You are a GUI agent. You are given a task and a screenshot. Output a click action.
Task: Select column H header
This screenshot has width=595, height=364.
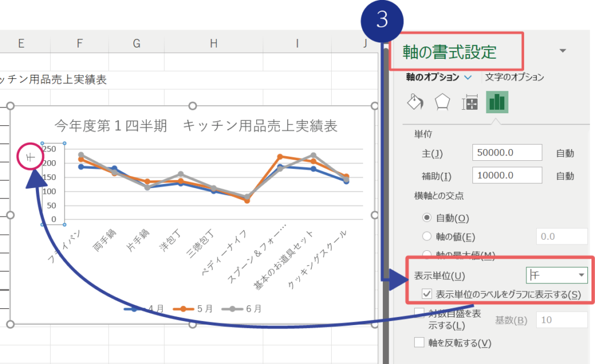(x=214, y=43)
